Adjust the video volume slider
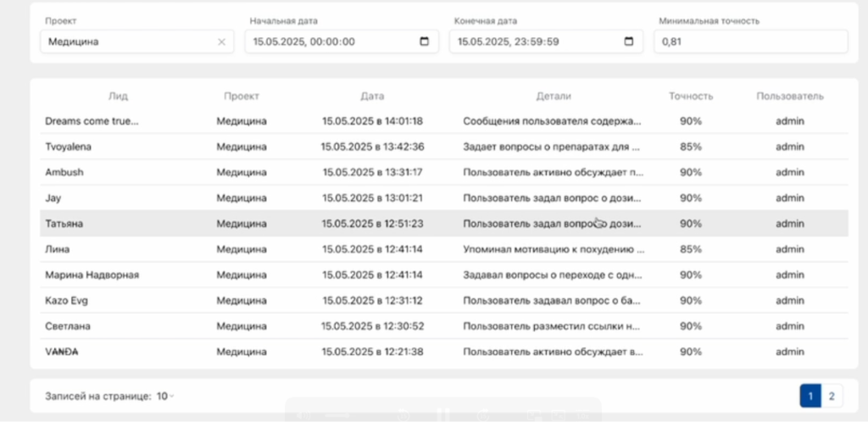The height and width of the screenshot is (422, 868). (x=337, y=415)
